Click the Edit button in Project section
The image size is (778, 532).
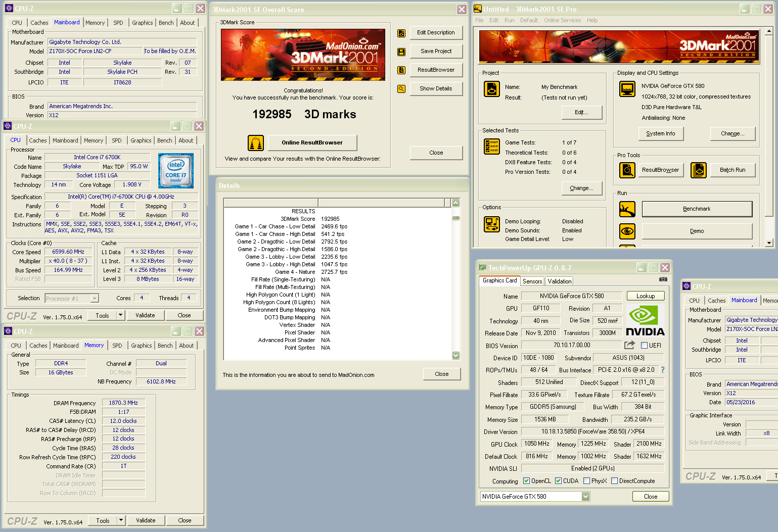point(581,112)
